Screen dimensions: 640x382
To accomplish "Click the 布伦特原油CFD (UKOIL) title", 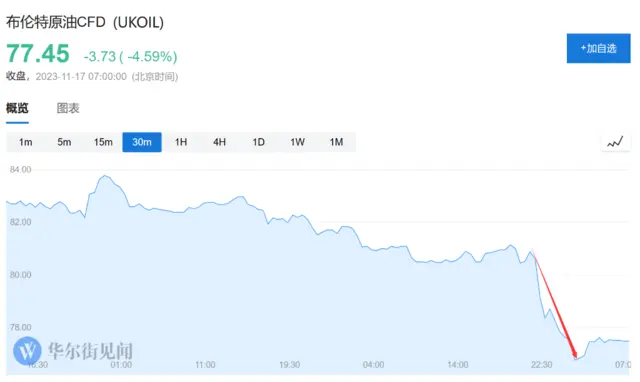I will click(x=85, y=22).
